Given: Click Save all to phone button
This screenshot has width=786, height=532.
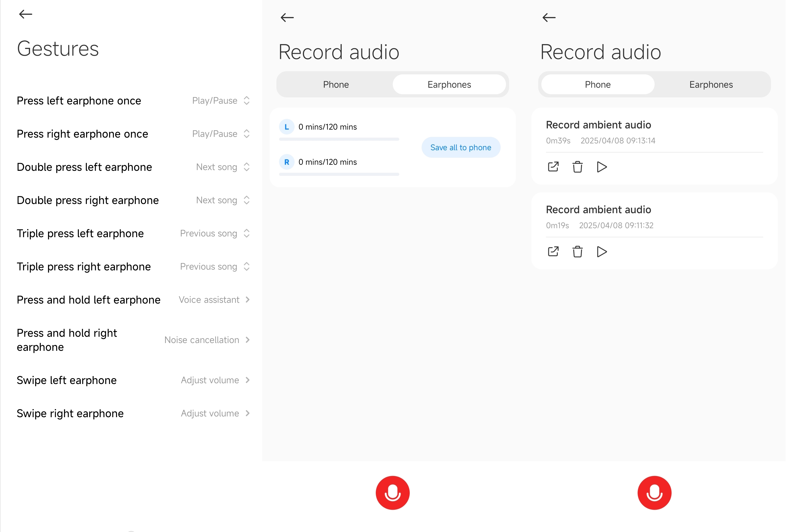Looking at the screenshot, I should pyautogui.click(x=461, y=147).
